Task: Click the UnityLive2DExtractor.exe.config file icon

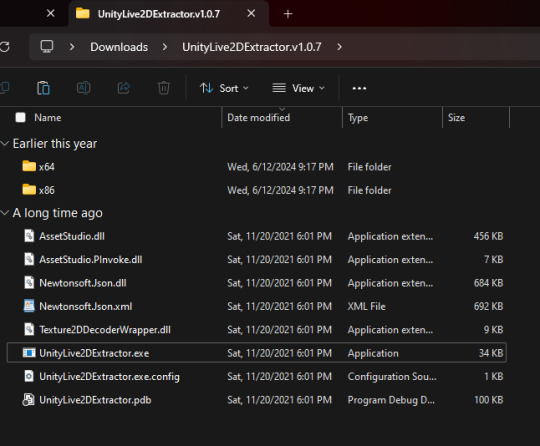Action: 29,376
